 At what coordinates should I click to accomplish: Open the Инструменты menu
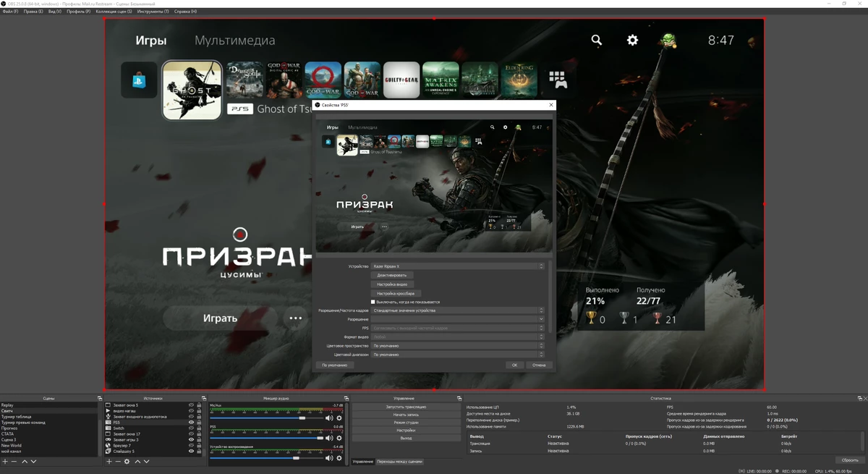153,12
